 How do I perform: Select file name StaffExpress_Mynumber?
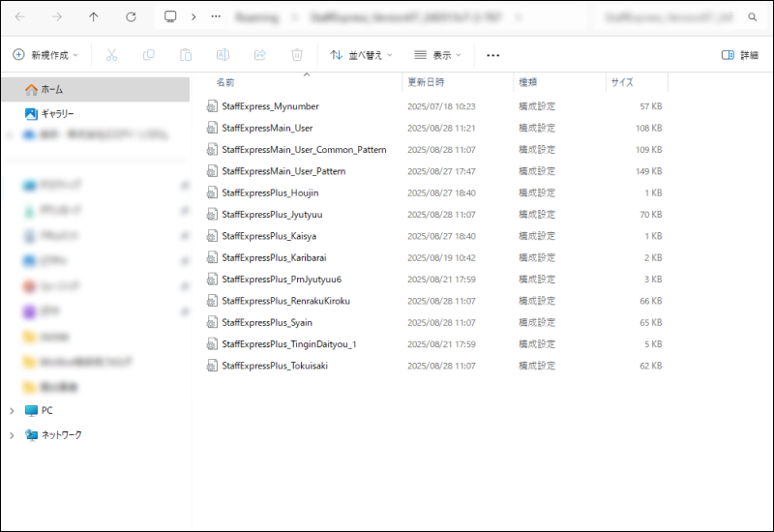pyautogui.click(x=270, y=106)
